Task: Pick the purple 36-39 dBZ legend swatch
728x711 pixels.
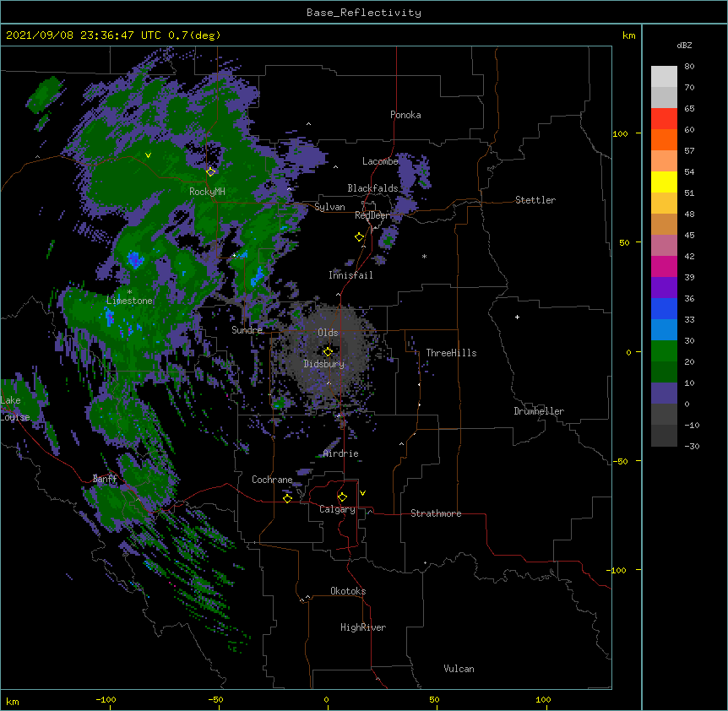Action: 664,287
